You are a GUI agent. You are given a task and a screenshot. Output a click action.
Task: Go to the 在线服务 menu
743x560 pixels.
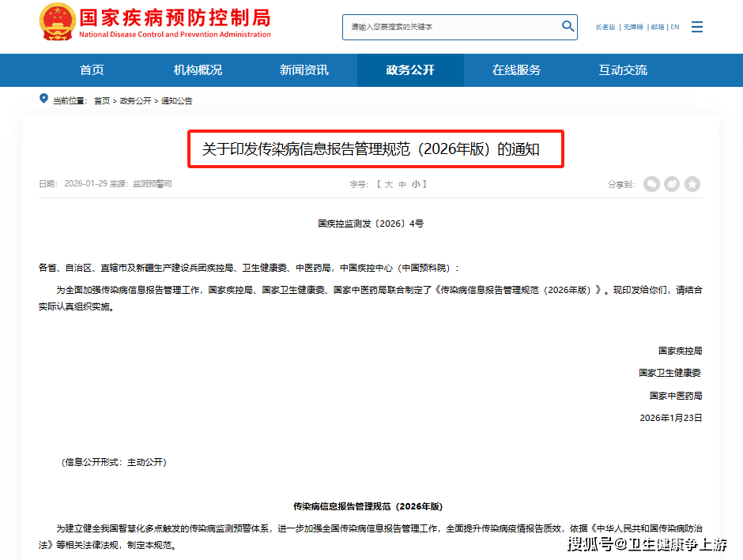click(x=516, y=70)
